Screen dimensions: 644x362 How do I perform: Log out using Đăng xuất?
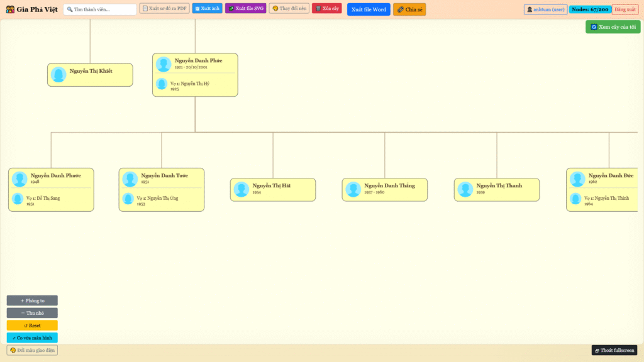pos(625,9)
